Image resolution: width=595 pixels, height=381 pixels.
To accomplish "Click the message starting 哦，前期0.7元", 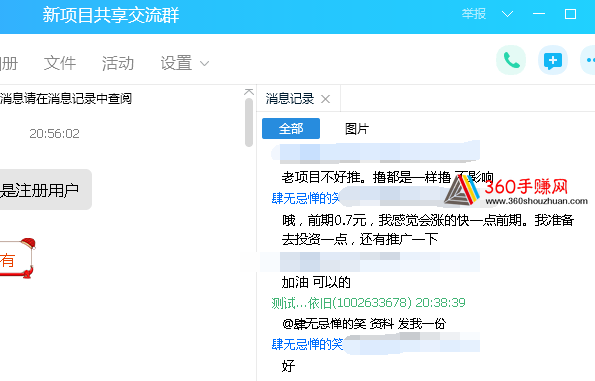I will [x=428, y=230].
